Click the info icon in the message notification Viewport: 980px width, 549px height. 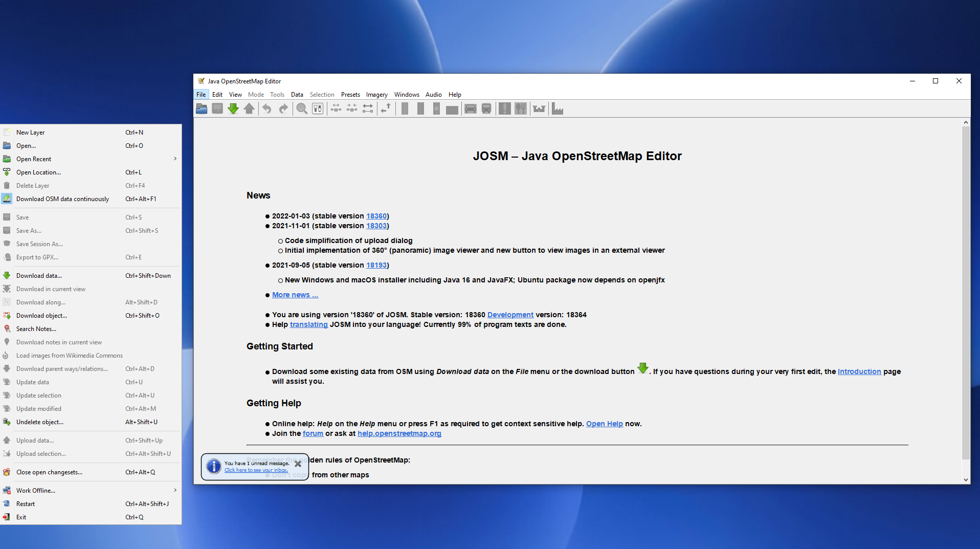(213, 466)
